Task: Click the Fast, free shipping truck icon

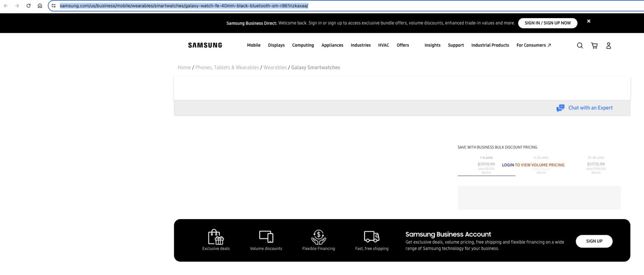Action: 371,236
